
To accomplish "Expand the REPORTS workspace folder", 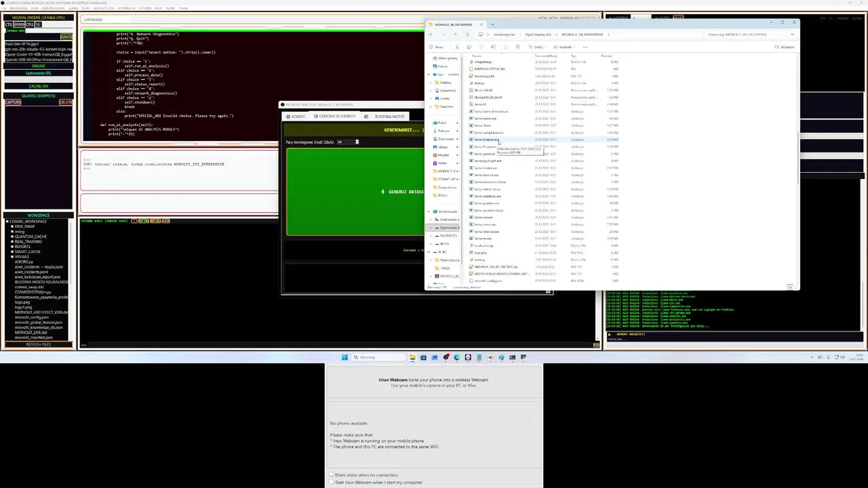I will [x=12, y=247].
